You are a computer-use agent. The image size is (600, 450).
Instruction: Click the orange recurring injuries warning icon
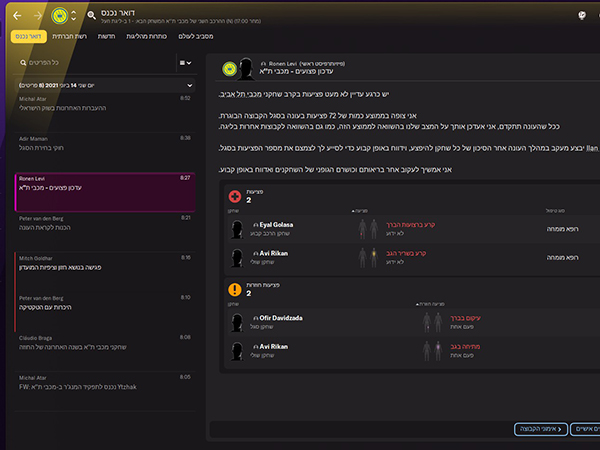tap(235, 290)
